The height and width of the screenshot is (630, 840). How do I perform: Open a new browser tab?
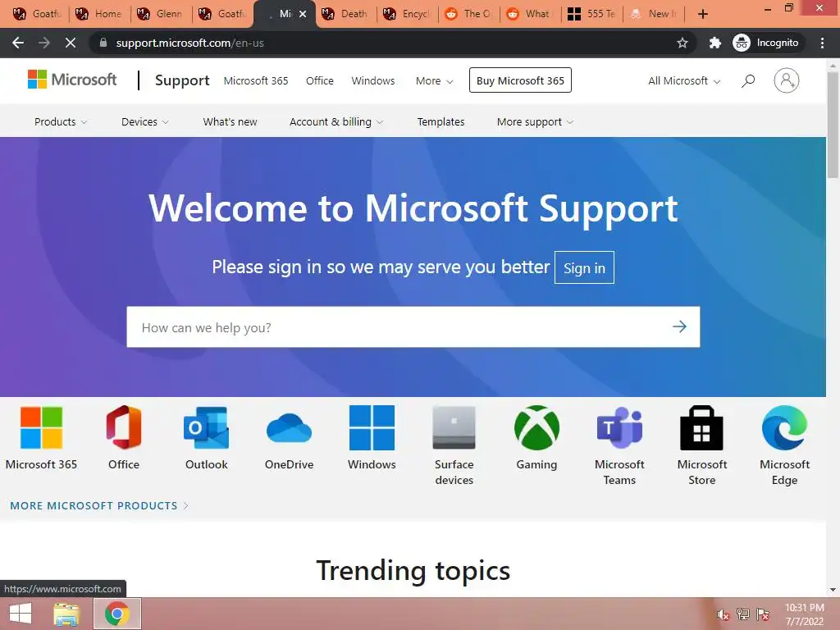pyautogui.click(x=703, y=14)
